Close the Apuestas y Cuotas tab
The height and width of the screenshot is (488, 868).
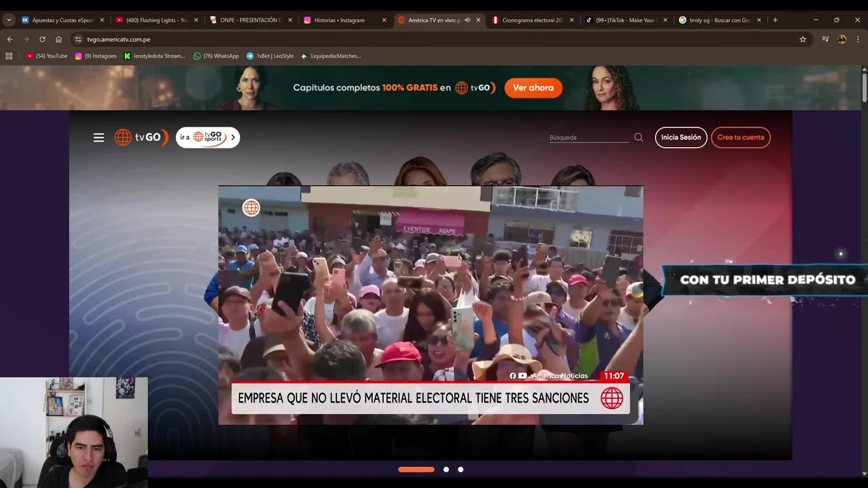tap(102, 20)
